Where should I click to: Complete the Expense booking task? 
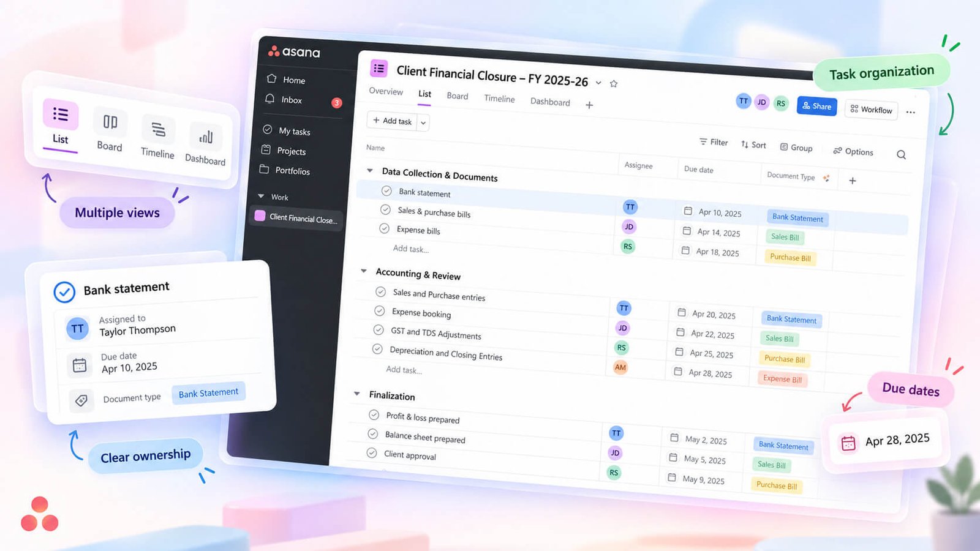pos(379,311)
